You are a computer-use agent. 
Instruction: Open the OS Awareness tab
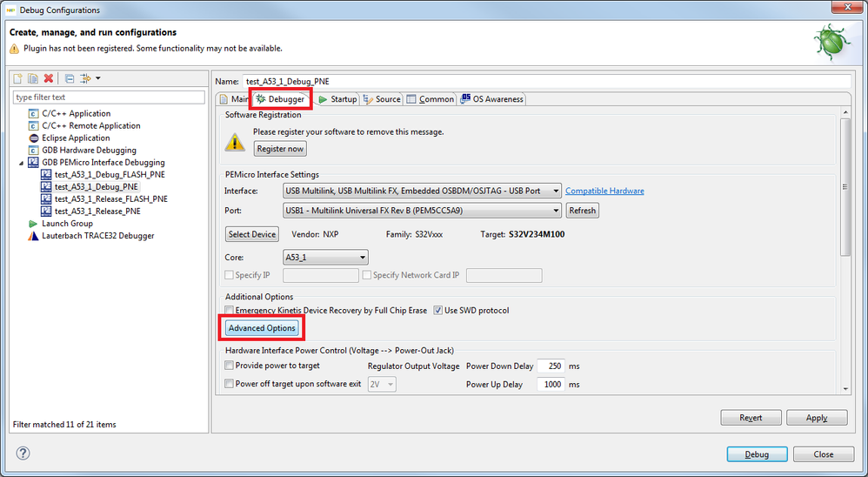click(x=491, y=99)
